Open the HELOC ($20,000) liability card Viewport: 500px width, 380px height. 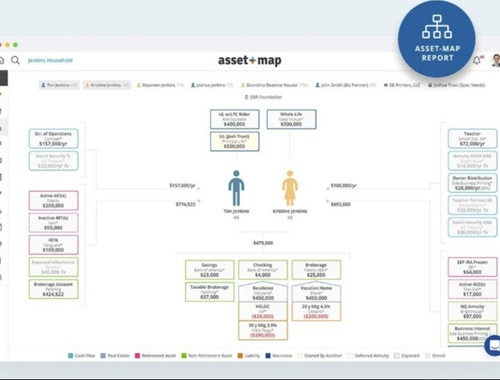pyautogui.click(x=263, y=311)
